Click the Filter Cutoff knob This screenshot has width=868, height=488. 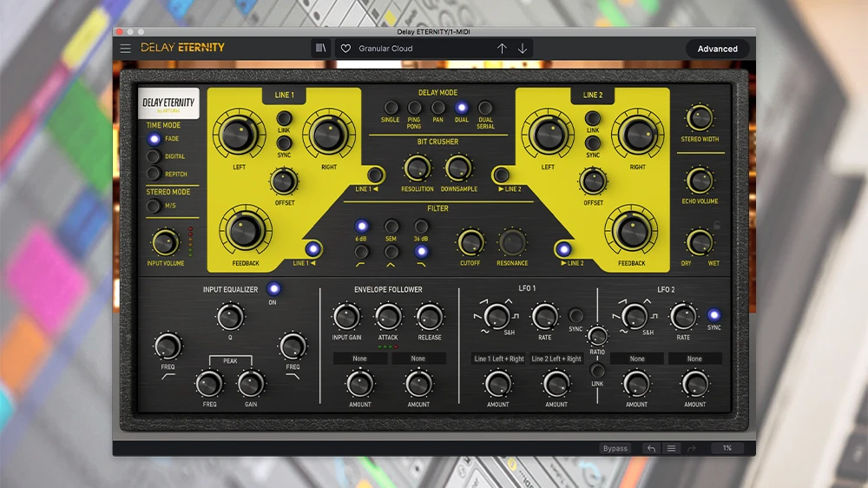pyautogui.click(x=470, y=242)
